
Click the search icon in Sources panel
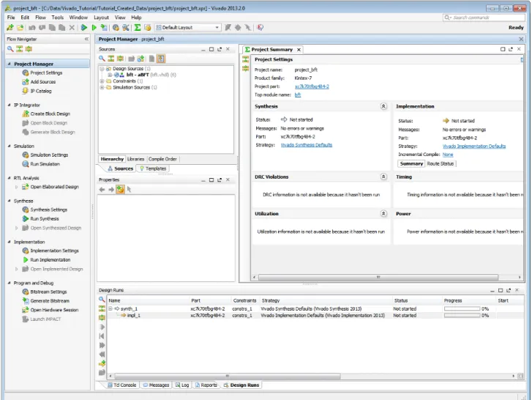click(102, 59)
